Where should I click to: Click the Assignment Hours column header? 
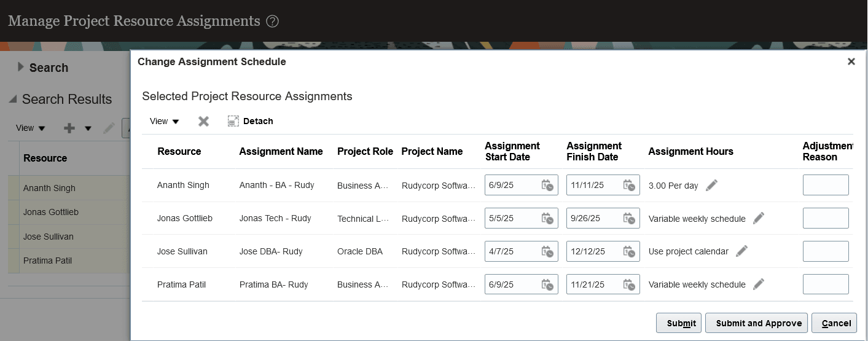[x=690, y=151]
